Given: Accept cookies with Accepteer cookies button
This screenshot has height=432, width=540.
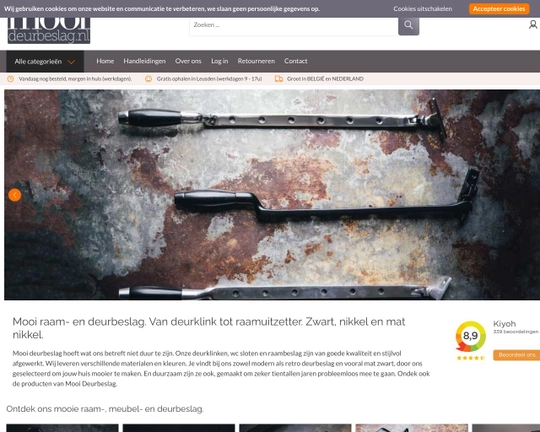Looking at the screenshot, I should coord(499,9).
